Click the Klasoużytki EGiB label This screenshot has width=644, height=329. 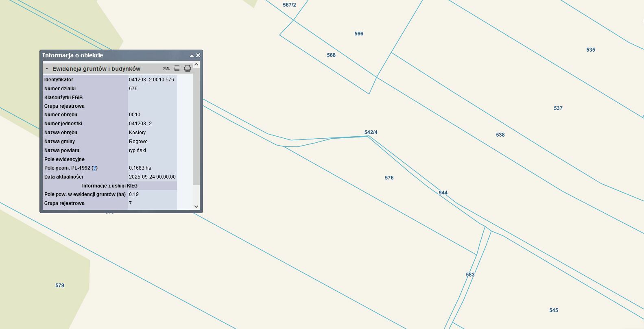coord(63,98)
